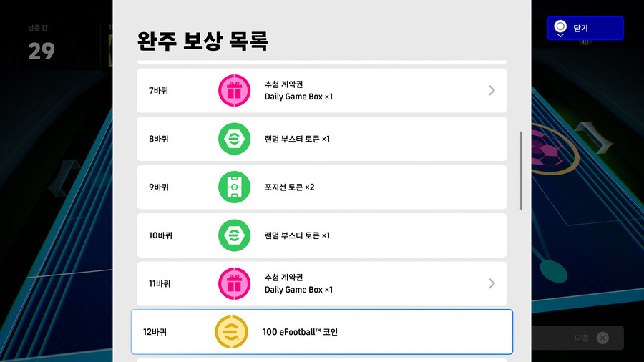
Task: Expand the 7바퀴 reward details chevron
Action: [492, 91]
